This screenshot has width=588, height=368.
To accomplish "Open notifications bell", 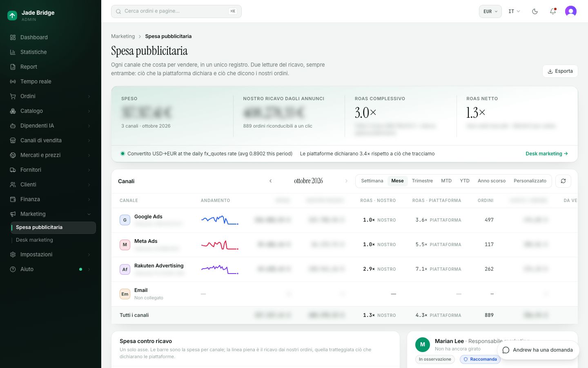I will tap(553, 11).
